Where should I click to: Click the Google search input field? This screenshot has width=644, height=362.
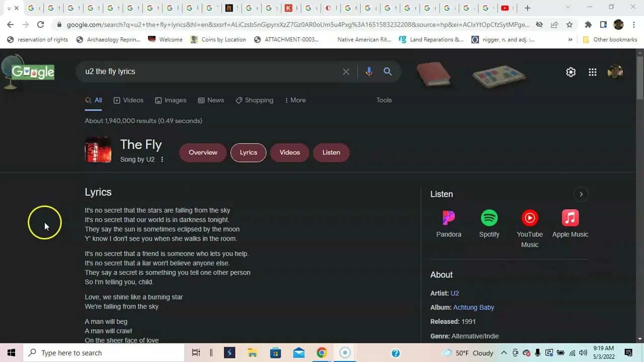tap(211, 71)
